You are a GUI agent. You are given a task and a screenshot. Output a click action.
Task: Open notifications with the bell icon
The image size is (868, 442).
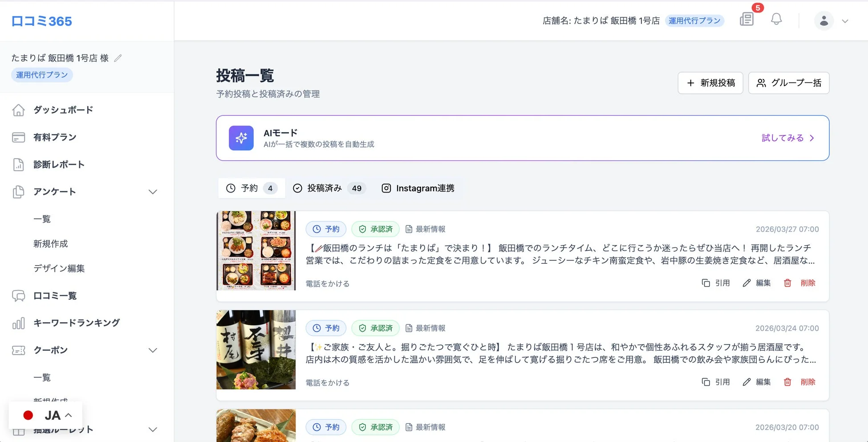coord(776,19)
